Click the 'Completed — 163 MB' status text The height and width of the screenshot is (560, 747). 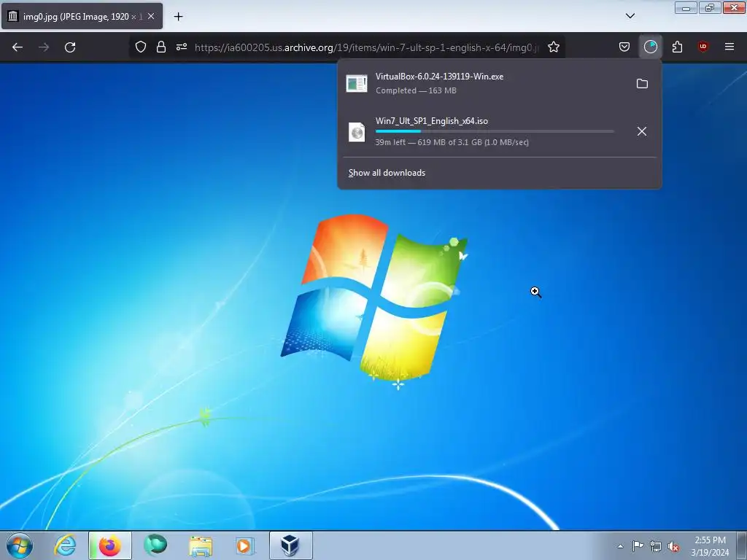click(416, 90)
